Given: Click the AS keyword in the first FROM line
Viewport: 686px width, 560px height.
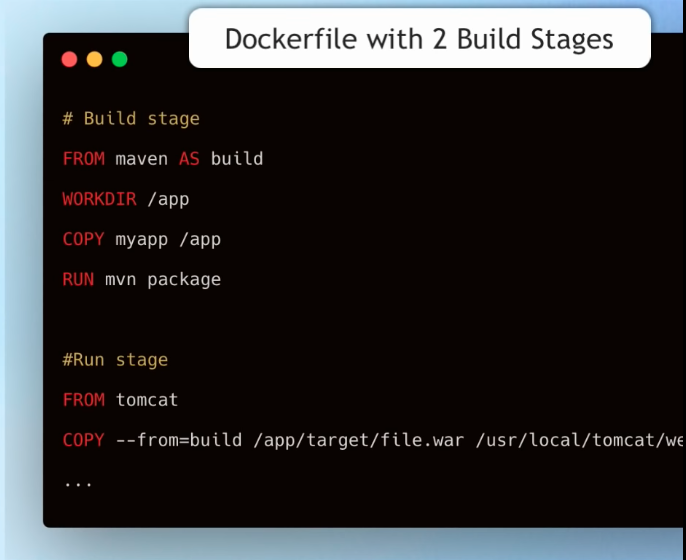Looking at the screenshot, I should coord(189,159).
